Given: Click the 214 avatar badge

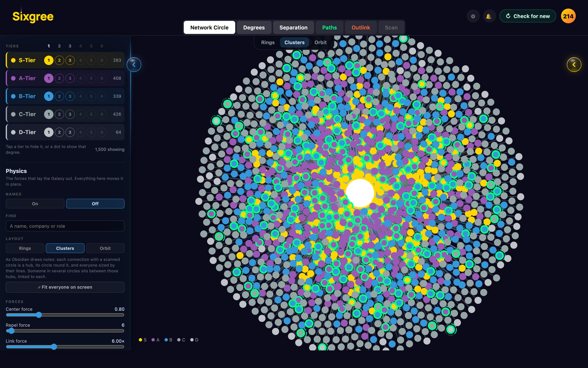Looking at the screenshot, I should tap(568, 16).
